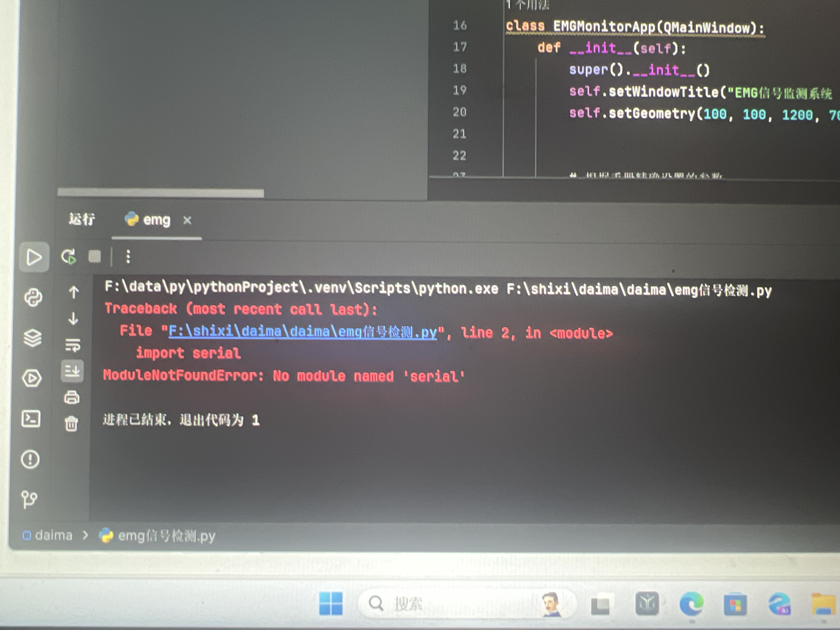The height and width of the screenshot is (630, 840).
Task: Open the three-dot more options menu
Action: (128, 257)
